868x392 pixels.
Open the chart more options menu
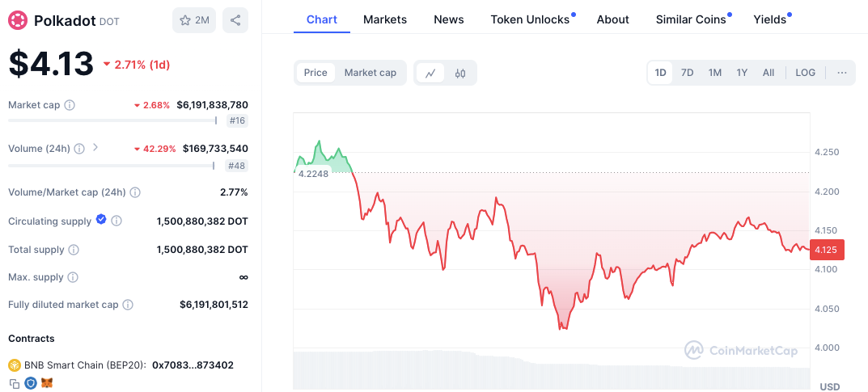[x=841, y=73]
